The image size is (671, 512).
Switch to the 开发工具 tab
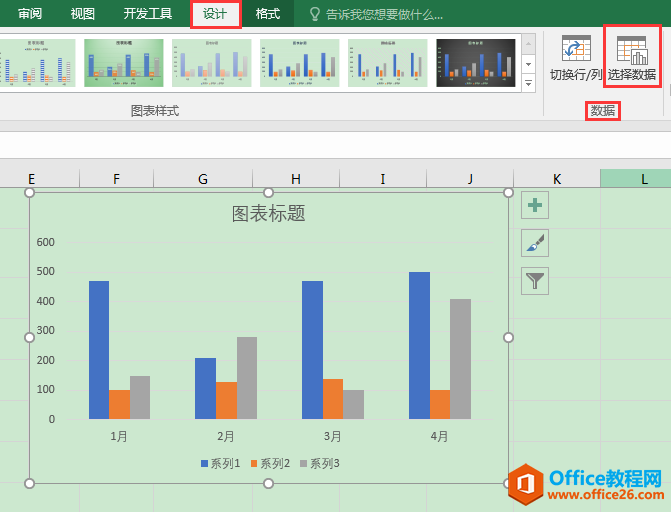pos(148,14)
